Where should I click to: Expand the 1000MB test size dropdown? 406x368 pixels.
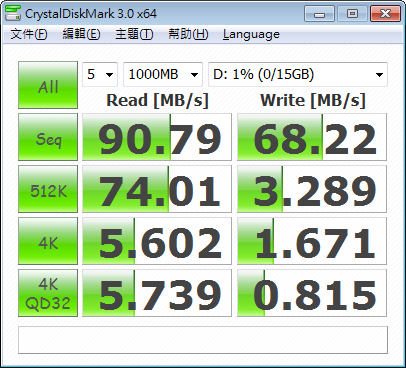point(163,74)
